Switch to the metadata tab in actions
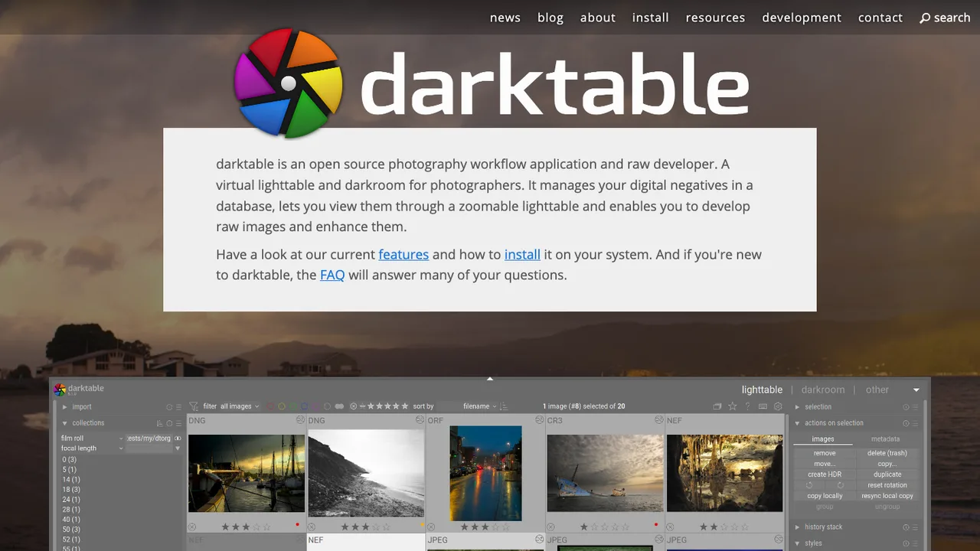Image resolution: width=980 pixels, height=551 pixels. tap(885, 439)
